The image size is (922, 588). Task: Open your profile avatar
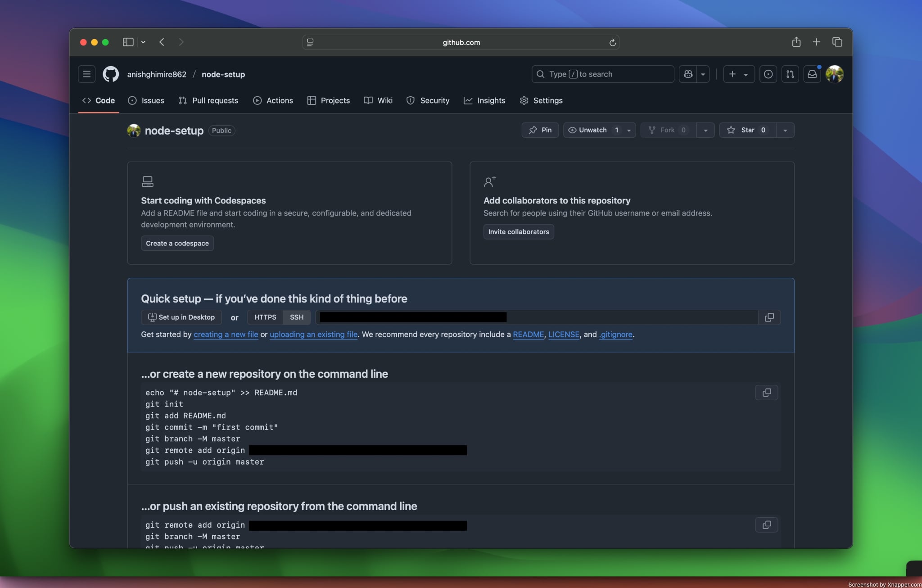point(836,74)
